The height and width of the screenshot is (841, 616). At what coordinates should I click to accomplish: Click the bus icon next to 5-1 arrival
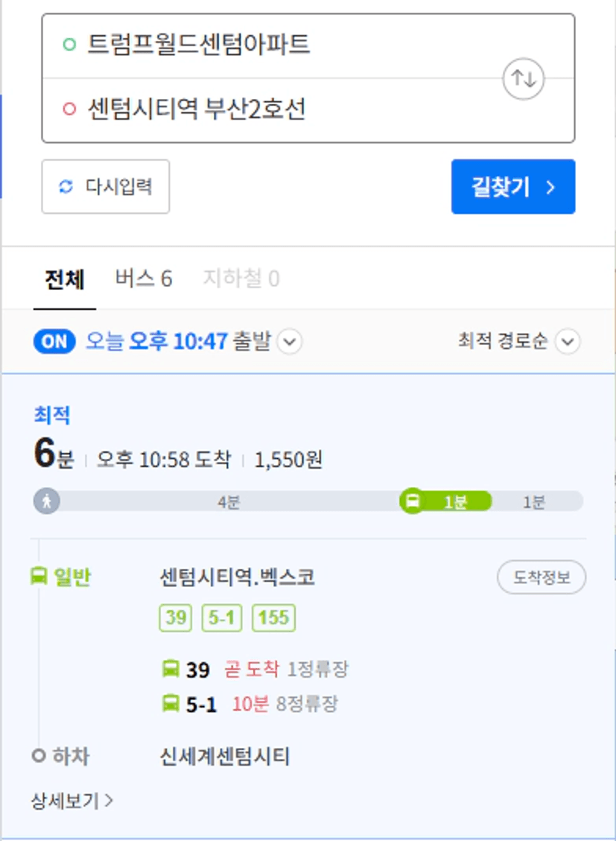click(x=171, y=703)
